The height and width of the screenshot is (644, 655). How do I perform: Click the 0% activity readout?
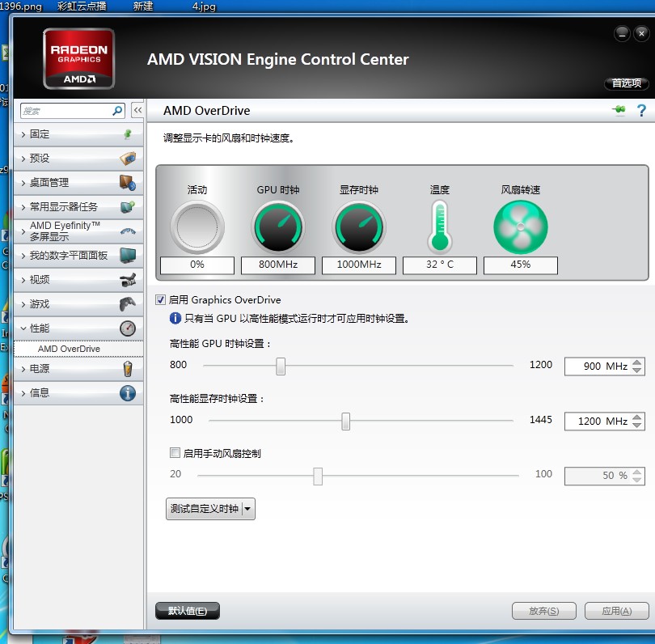pyautogui.click(x=197, y=265)
